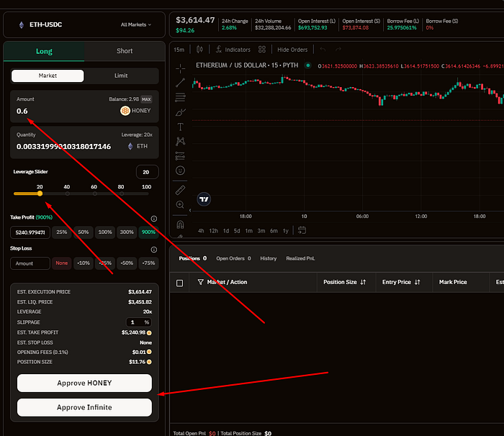
Task: Select the 1d chart range
Action: pyautogui.click(x=226, y=231)
